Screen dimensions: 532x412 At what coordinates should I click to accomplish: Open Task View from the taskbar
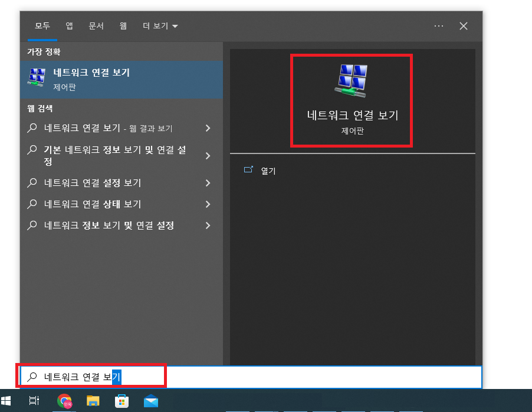pyautogui.click(x=34, y=401)
